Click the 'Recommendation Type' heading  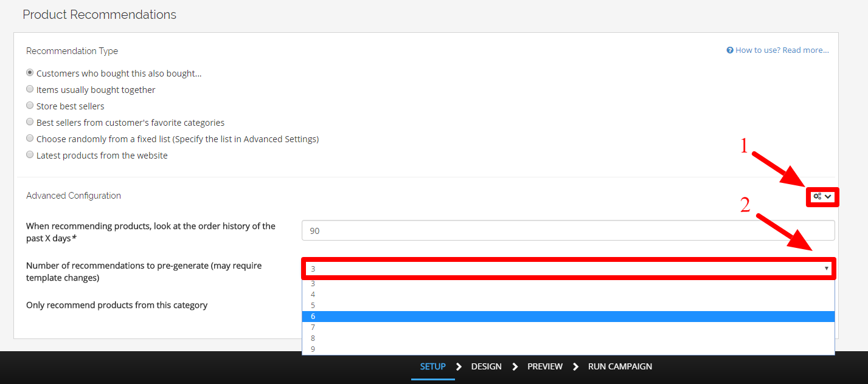(72, 51)
